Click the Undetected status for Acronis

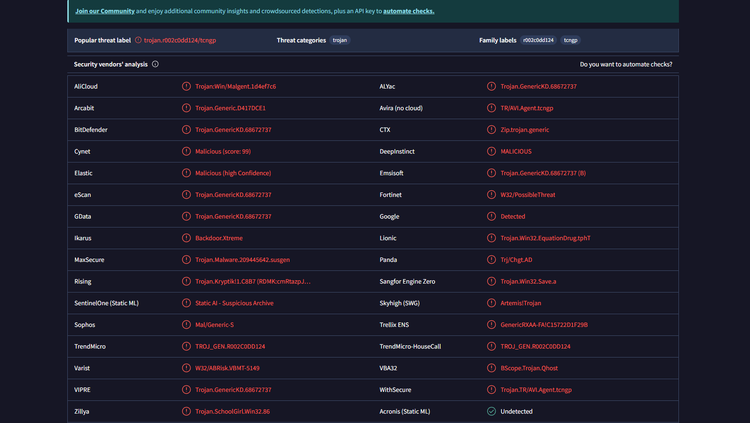coord(516,412)
